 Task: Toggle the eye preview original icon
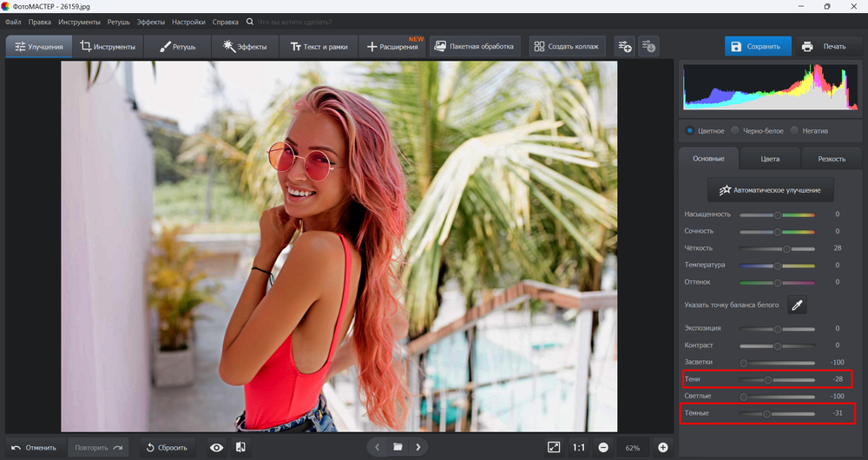click(x=216, y=447)
